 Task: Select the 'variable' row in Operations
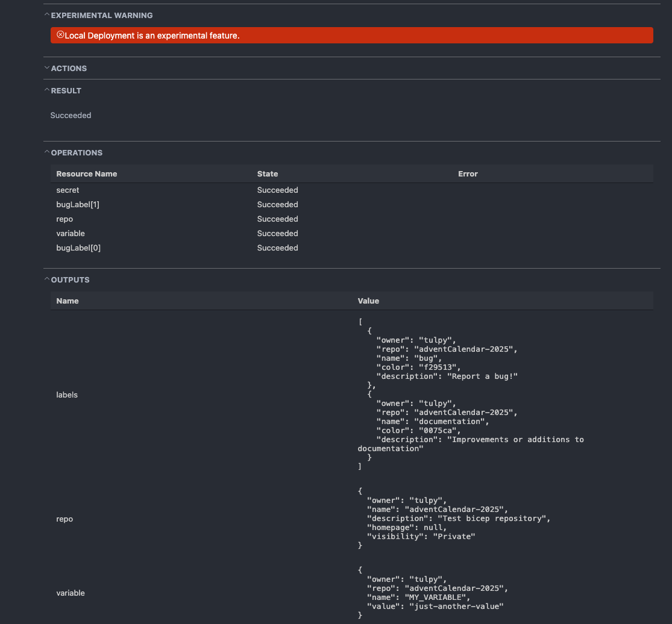click(x=352, y=234)
